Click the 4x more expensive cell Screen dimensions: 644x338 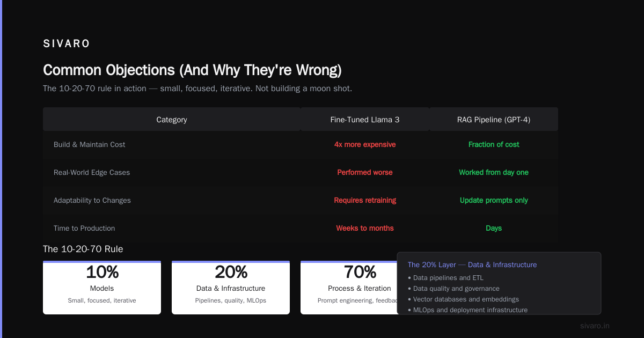pyautogui.click(x=365, y=144)
